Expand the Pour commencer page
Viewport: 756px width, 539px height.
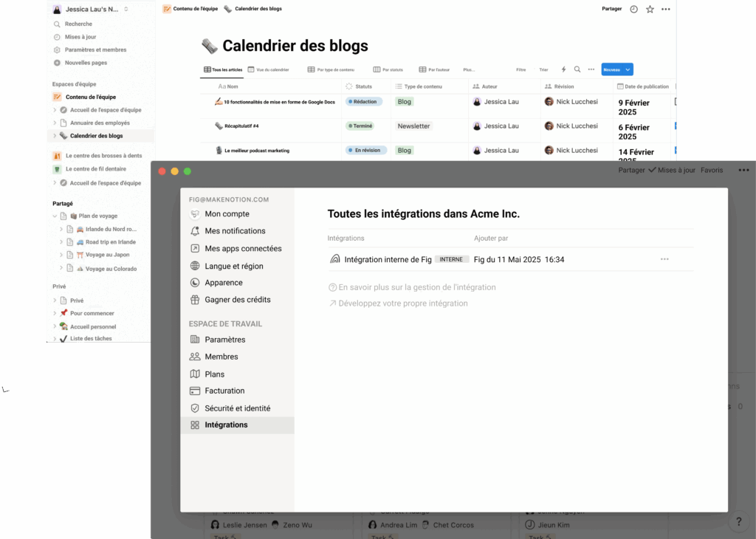(x=55, y=313)
